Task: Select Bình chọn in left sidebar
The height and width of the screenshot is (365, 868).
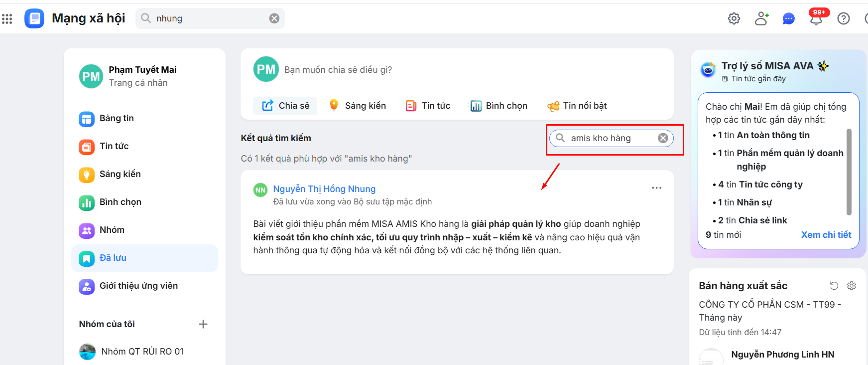Action: (144, 202)
